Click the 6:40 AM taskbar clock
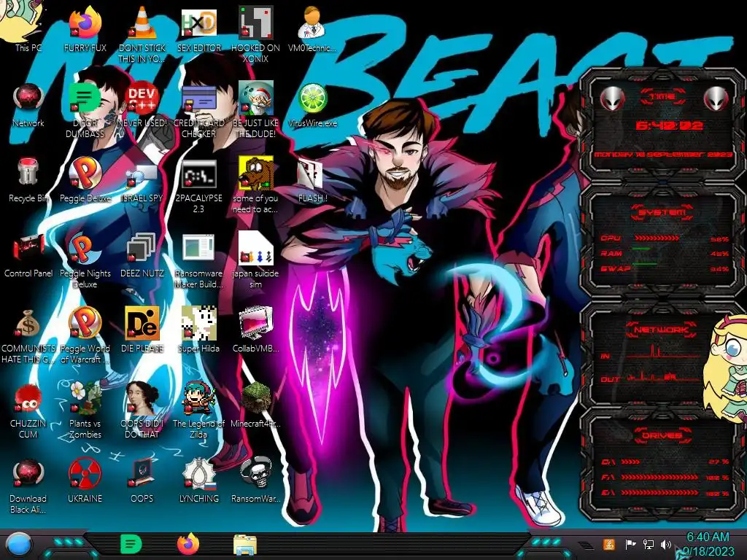 pyautogui.click(x=708, y=544)
